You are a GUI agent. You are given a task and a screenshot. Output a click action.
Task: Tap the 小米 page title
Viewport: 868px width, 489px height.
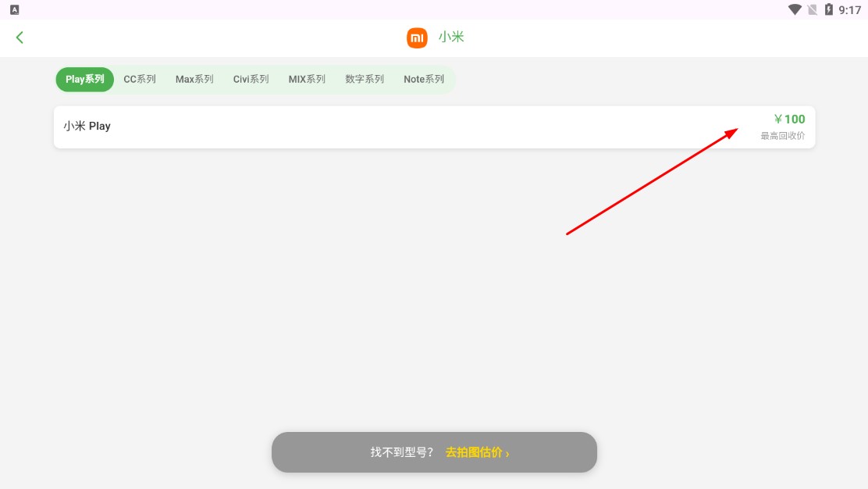[x=451, y=37]
